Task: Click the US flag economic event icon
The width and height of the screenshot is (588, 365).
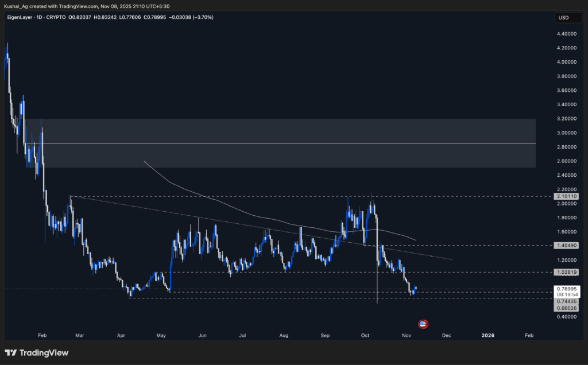Action: pos(423,324)
